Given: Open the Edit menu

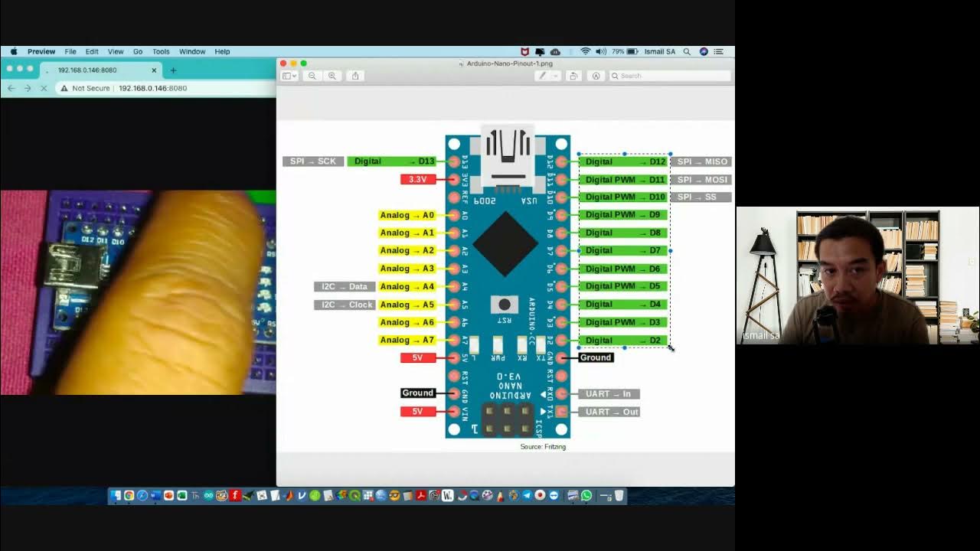Looking at the screenshot, I should [x=92, y=51].
